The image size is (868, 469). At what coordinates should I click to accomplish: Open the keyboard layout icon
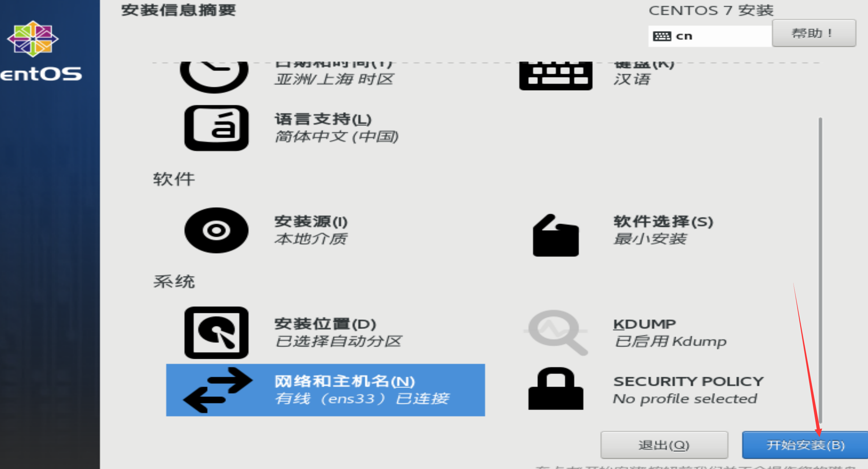(x=556, y=76)
